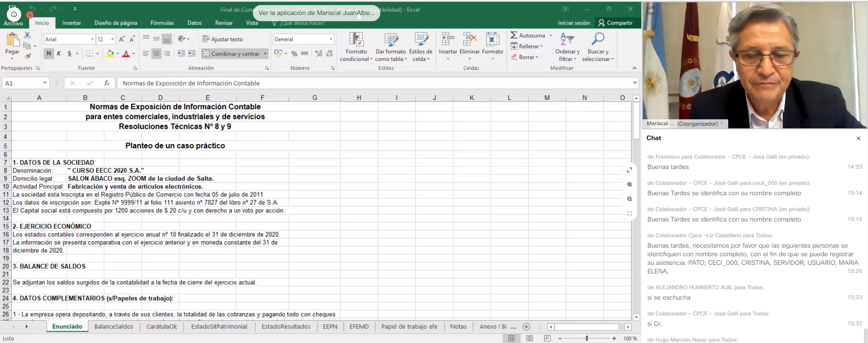This screenshot has width=868, height=343.
Task: Close the Chat panel
Action: (858, 138)
